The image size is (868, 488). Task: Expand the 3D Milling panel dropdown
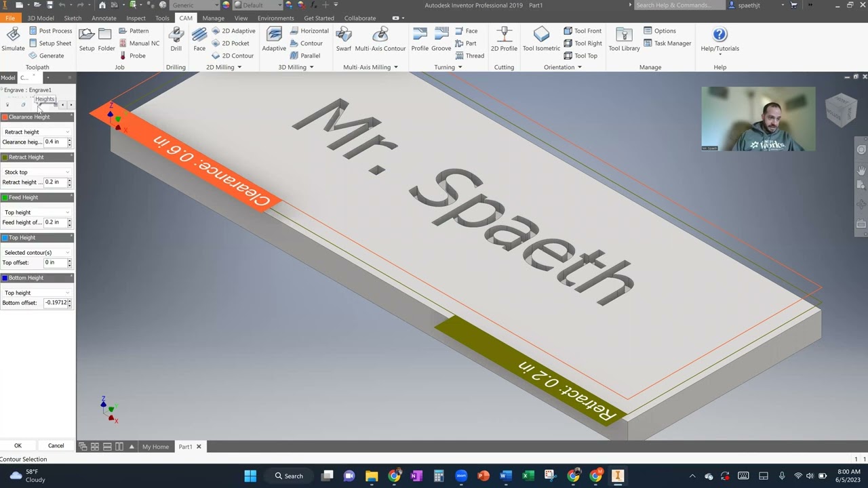coord(311,67)
